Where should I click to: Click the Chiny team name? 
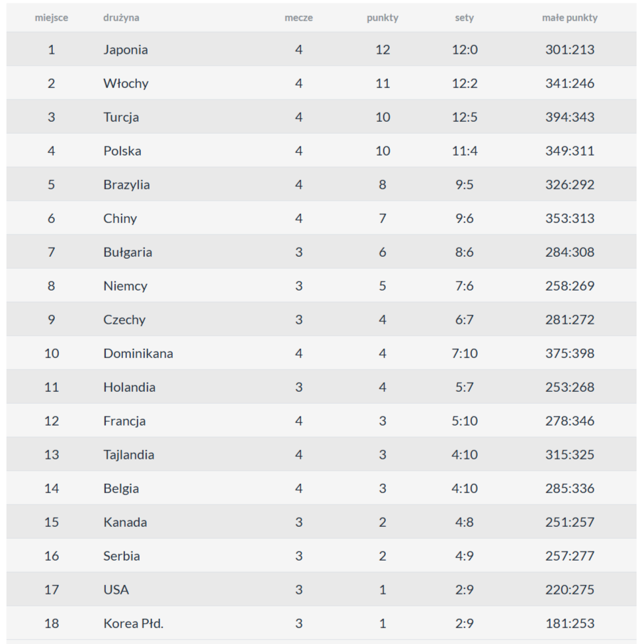click(x=120, y=218)
